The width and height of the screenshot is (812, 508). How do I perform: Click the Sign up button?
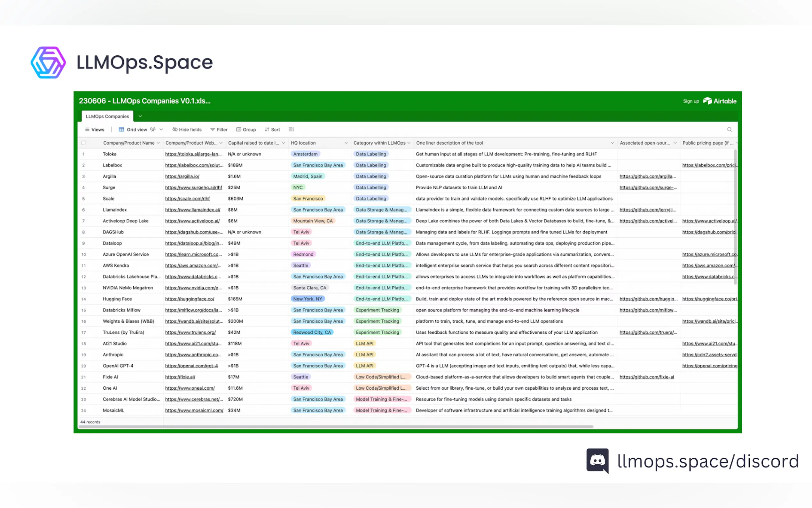pyautogui.click(x=691, y=101)
